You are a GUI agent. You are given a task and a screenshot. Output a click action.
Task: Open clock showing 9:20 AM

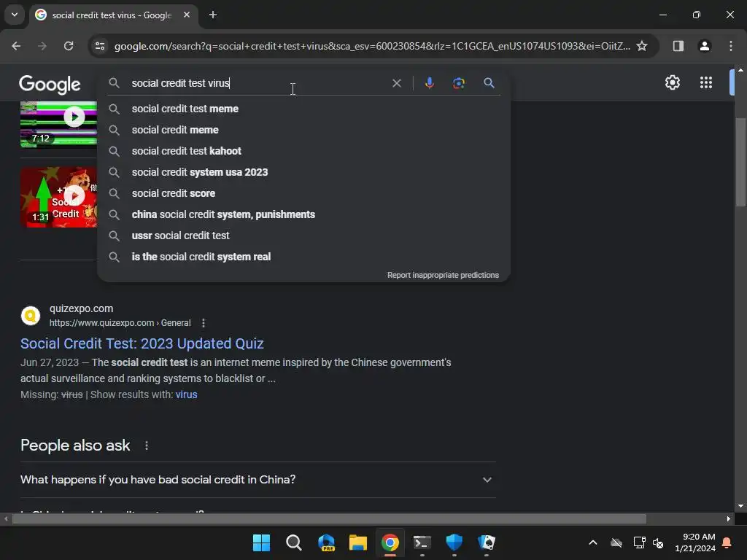694,542
